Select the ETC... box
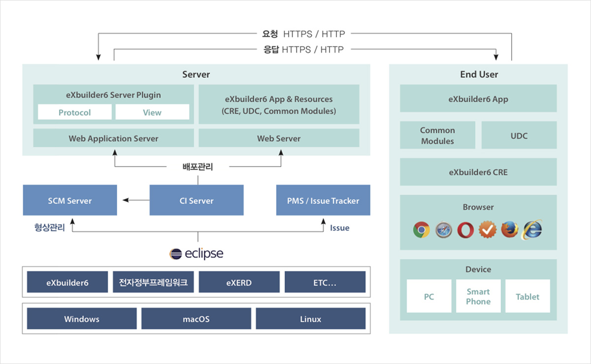 [x=325, y=282]
